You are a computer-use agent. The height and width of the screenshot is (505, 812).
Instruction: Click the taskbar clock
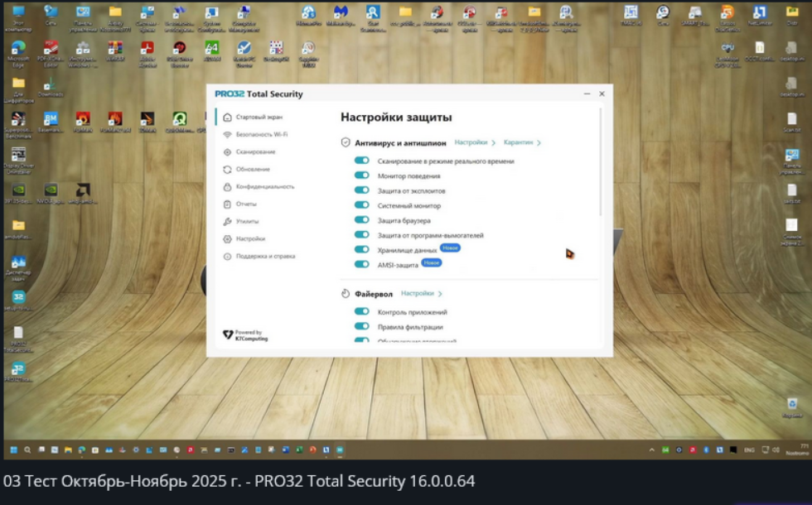tap(798, 450)
